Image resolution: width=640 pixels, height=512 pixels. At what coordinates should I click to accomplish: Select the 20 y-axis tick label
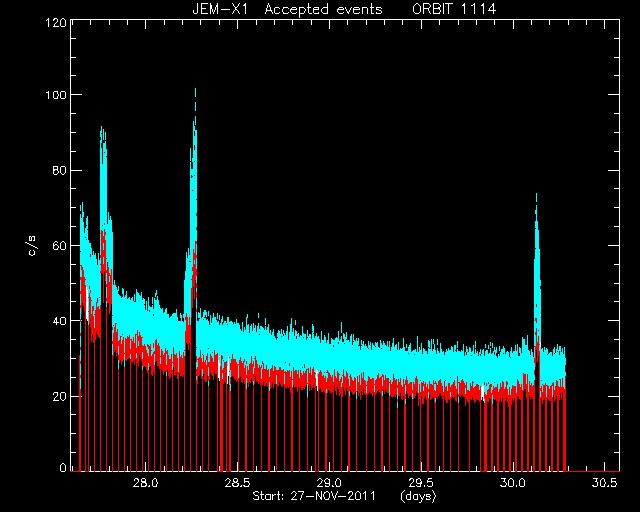click(60, 396)
